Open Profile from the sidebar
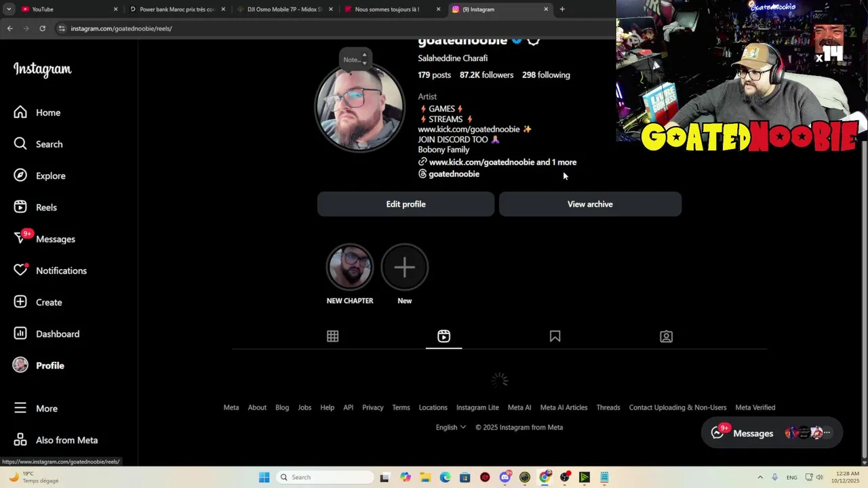 coord(39,365)
